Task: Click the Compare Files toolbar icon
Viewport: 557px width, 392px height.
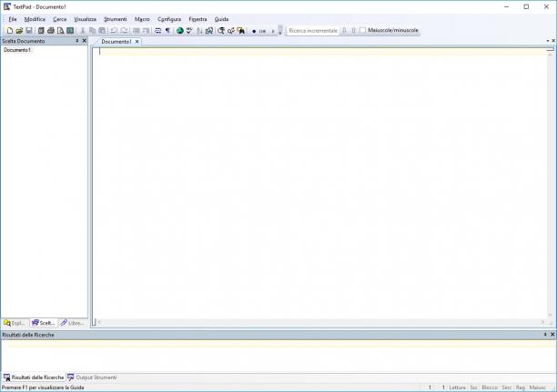Action: (x=209, y=31)
